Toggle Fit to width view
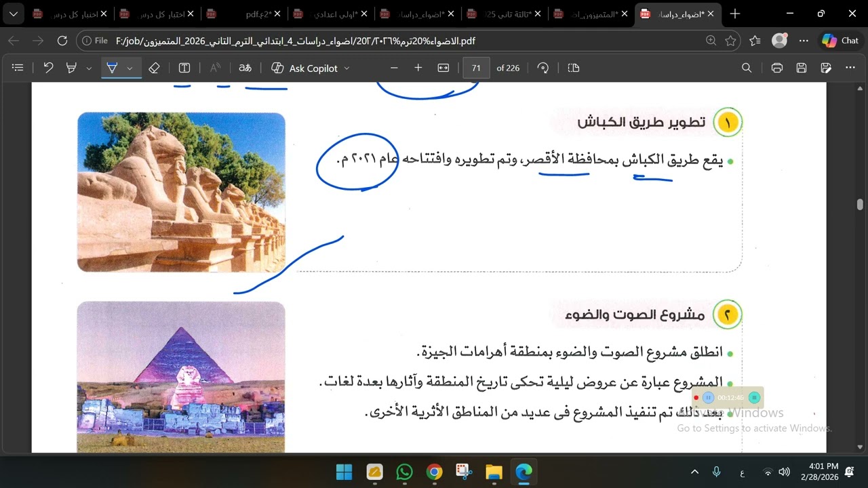Image resolution: width=868 pixels, height=488 pixels. (x=443, y=68)
